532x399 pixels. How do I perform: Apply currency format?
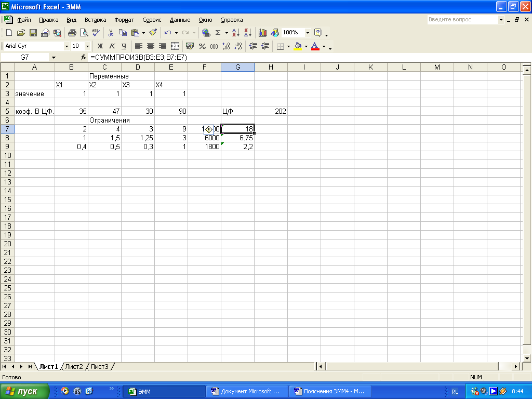click(190, 46)
